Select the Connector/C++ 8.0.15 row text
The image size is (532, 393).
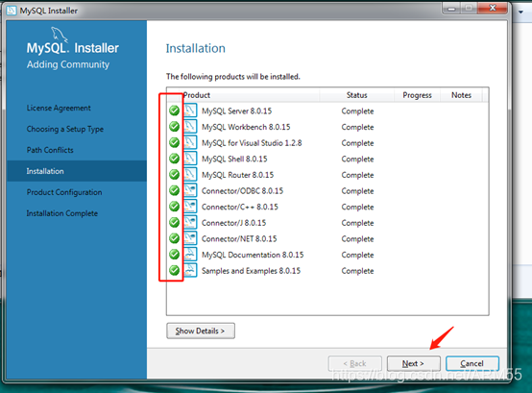(x=240, y=207)
